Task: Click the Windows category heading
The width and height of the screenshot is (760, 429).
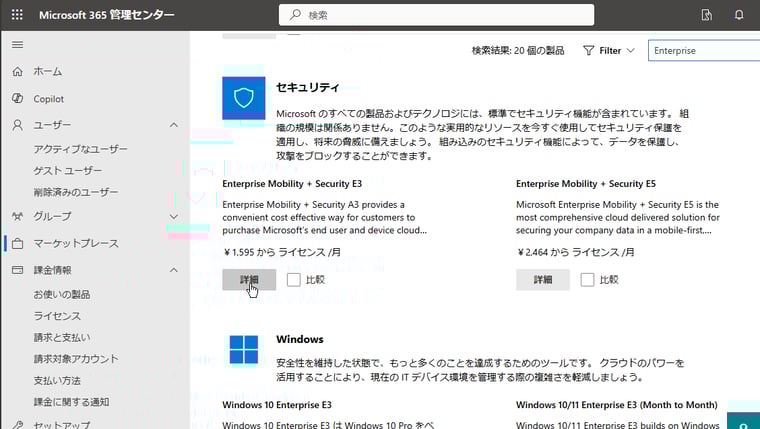Action: point(300,339)
